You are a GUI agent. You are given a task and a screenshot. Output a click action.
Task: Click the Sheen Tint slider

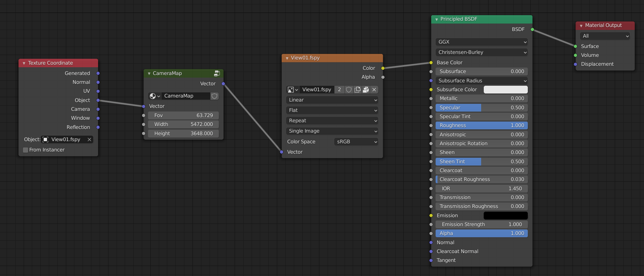click(x=482, y=162)
